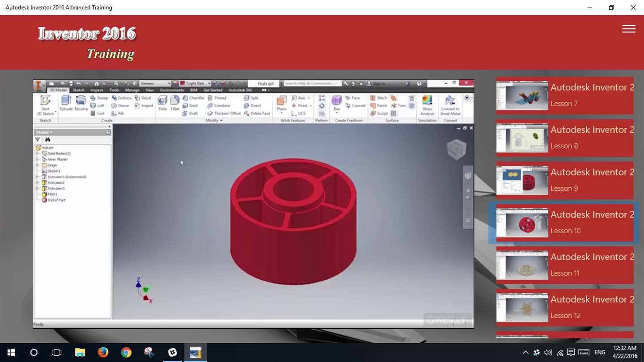Switch to the Inspect ribbon tab
The image size is (644, 362).
[97, 90]
